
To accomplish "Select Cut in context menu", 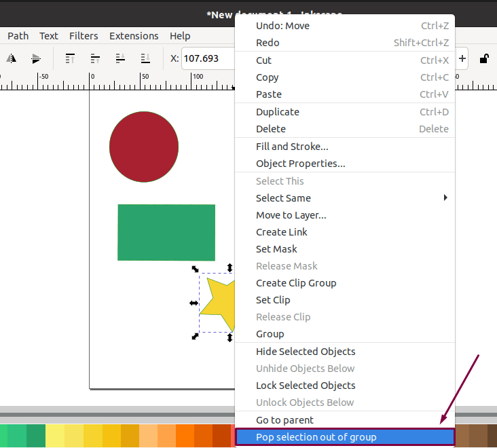I will click(x=345, y=60).
